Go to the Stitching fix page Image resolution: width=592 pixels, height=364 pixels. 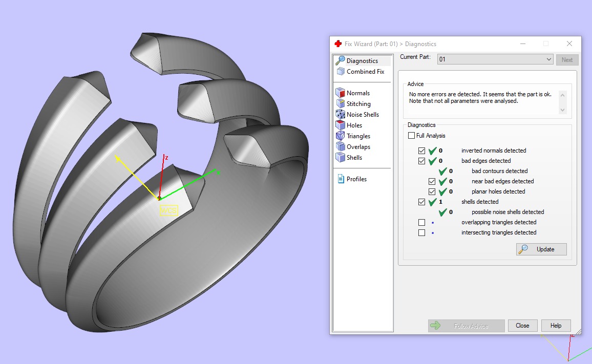pos(358,103)
